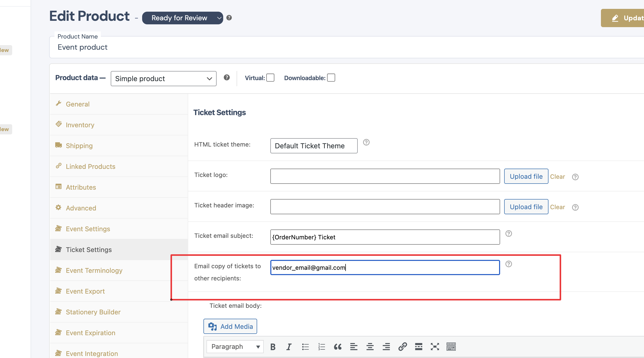The height and width of the screenshot is (358, 644).
Task: Open the Paragraph format dropdown
Action: 235,347
